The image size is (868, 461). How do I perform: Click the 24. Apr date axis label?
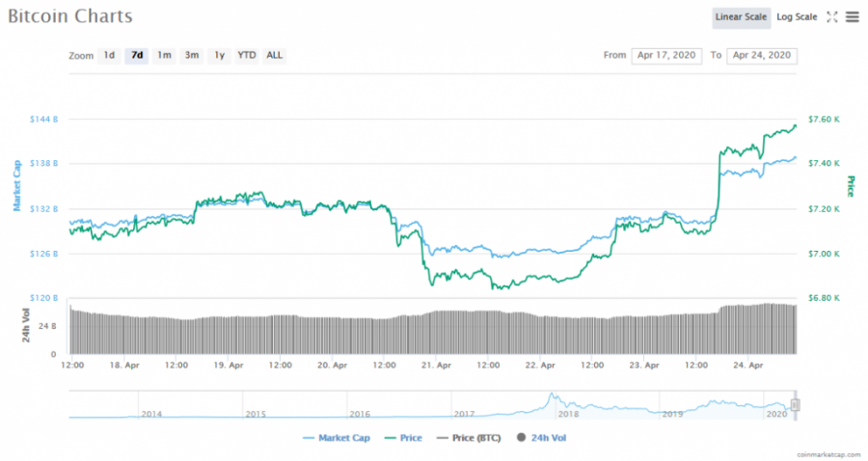click(x=748, y=366)
